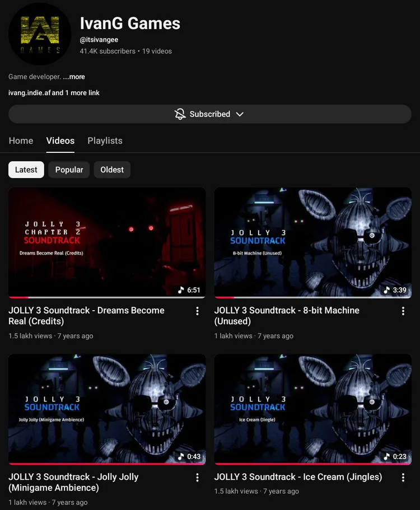Open title JOLLY 3 Soundtrack - 8-bit Machine (Unused)
Screen dimensions: 420x510
pyautogui.click(x=287, y=316)
